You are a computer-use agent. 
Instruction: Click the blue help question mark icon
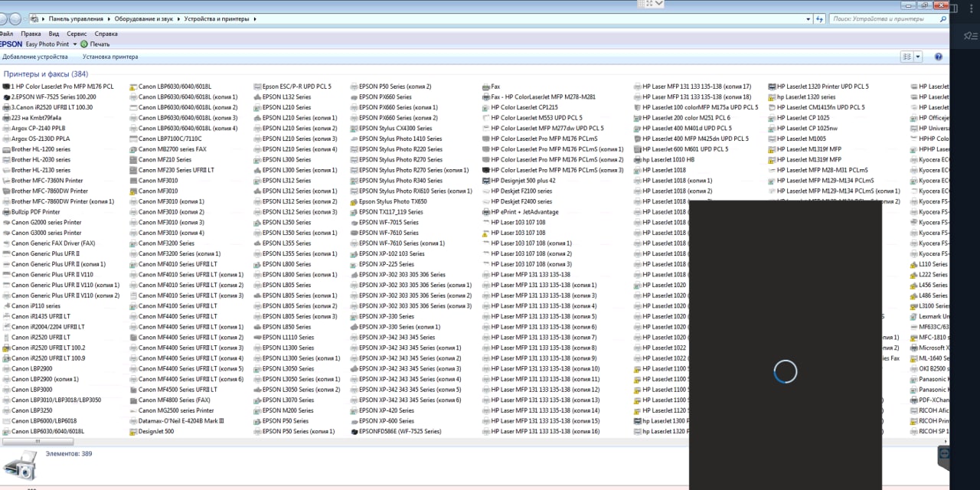(938, 57)
